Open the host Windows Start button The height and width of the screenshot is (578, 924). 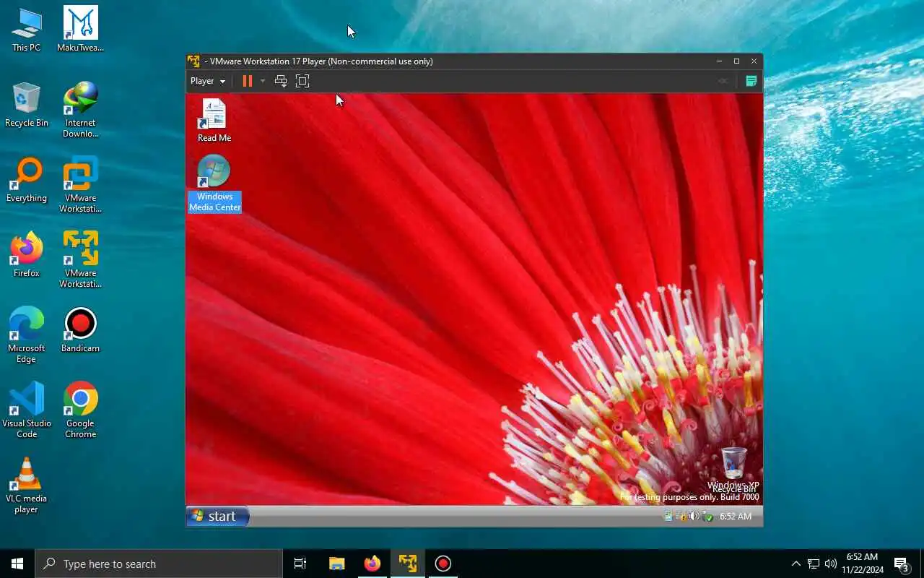[x=17, y=564]
